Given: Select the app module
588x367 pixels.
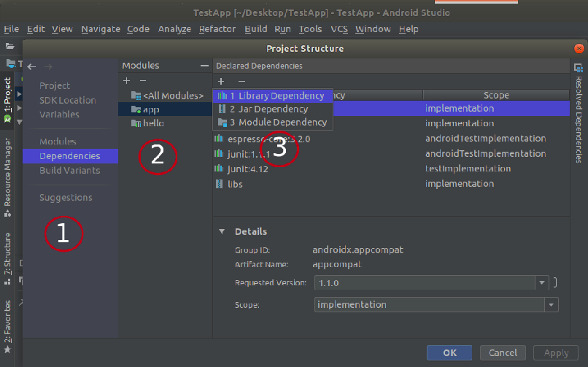Looking at the screenshot, I should [x=166, y=109].
